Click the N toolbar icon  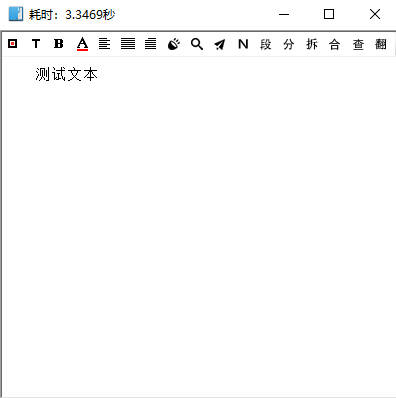coord(243,44)
